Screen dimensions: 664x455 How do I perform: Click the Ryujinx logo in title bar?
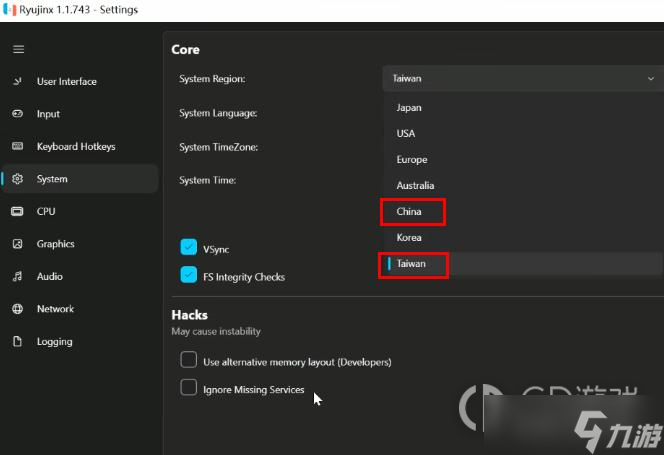click(x=9, y=9)
